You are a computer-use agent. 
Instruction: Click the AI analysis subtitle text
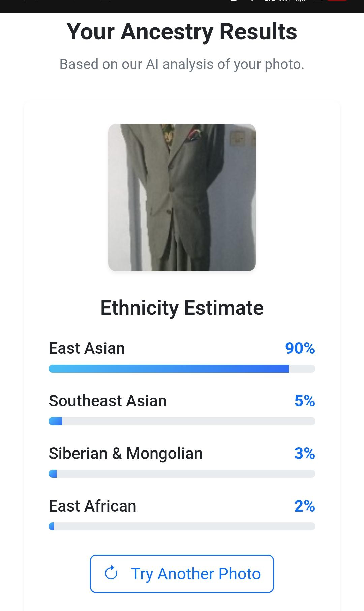(182, 64)
